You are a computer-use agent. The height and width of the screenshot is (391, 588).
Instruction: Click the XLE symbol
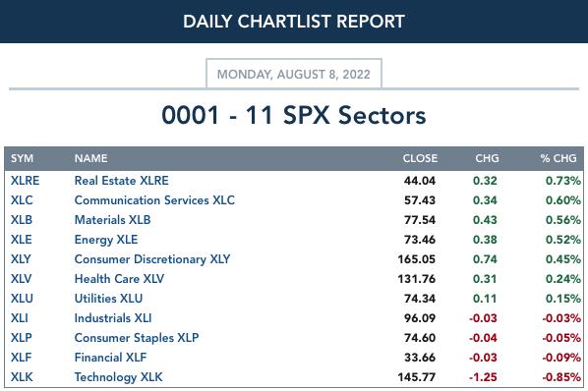pos(22,240)
